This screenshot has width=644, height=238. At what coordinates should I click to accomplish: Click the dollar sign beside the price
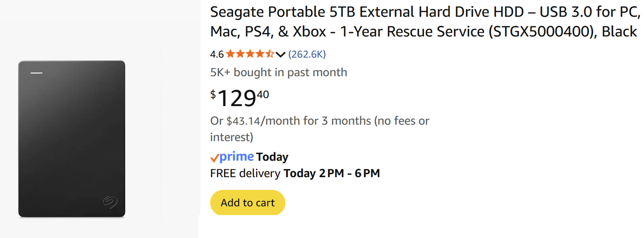(x=213, y=94)
